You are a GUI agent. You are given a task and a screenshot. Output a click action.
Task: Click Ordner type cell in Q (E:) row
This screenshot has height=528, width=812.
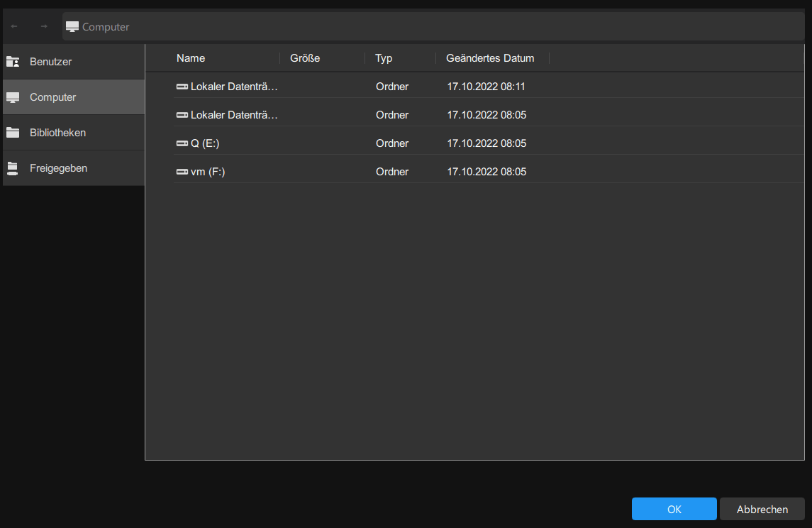point(392,143)
